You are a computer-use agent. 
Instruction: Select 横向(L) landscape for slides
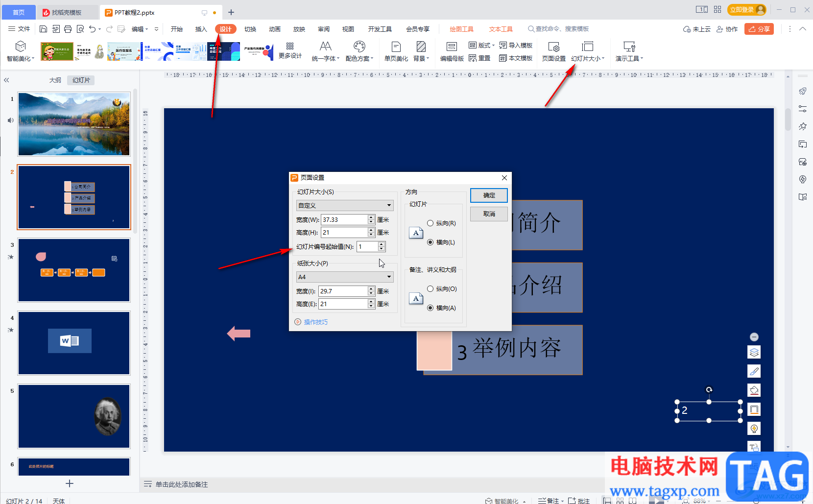tap(441, 242)
